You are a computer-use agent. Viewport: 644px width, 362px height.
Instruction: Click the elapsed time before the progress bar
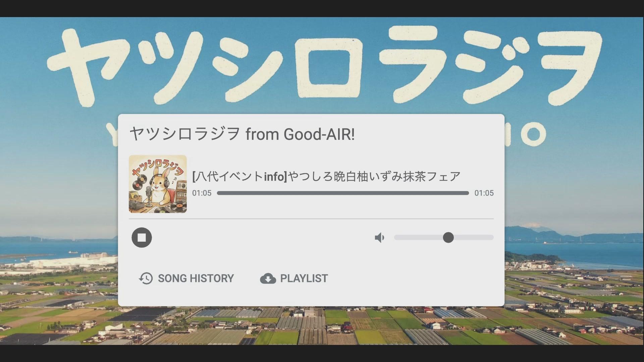click(202, 193)
